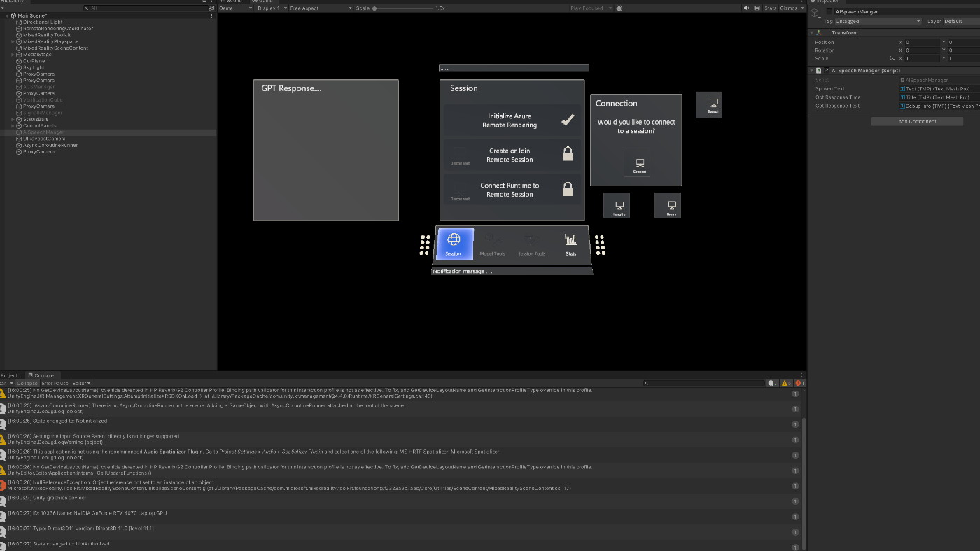The width and height of the screenshot is (980, 551).
Task: Select AsyncCoroutineRunner in the Hierarchy
Action: [50, 145]
